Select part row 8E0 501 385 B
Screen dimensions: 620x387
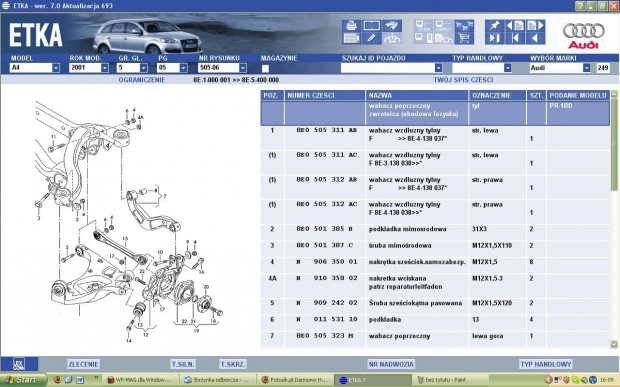point(435,229)
